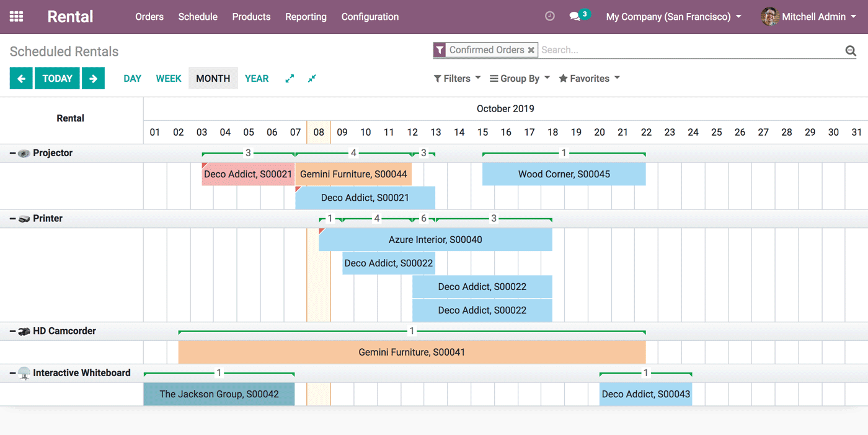Go to previous month with left arrow
This screenshot has height=435, width=868.
pos(21,79)
